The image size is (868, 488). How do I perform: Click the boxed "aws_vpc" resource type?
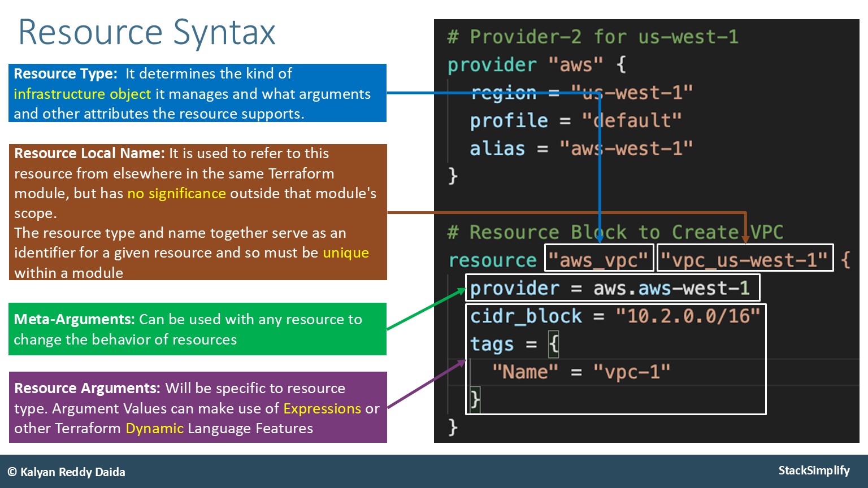click(x=598, y=259)
